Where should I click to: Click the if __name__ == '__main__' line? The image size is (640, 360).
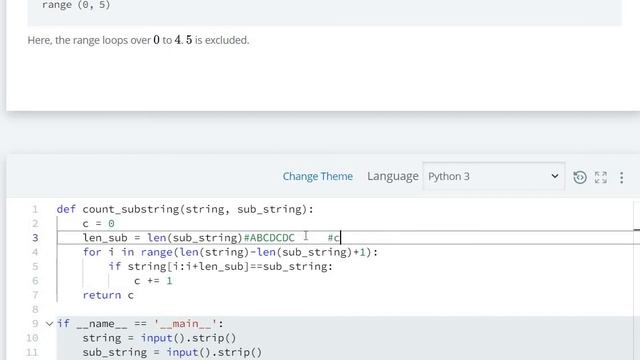coord(140,324)
